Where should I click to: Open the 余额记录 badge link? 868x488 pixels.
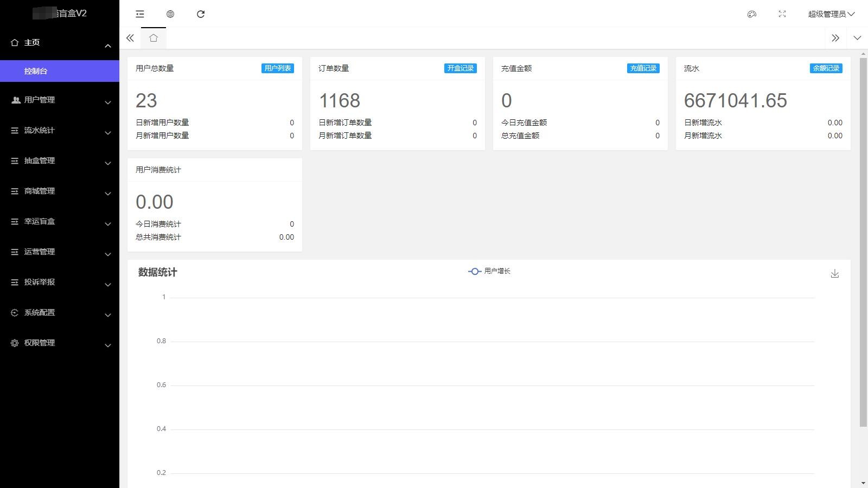click(826, 68)
